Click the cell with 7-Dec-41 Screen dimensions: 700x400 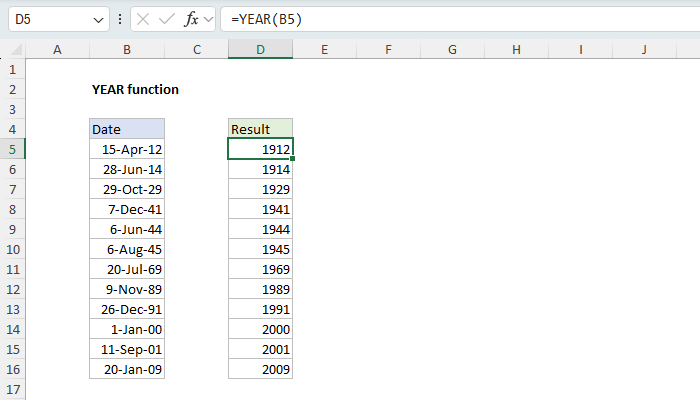coord(127,209)
